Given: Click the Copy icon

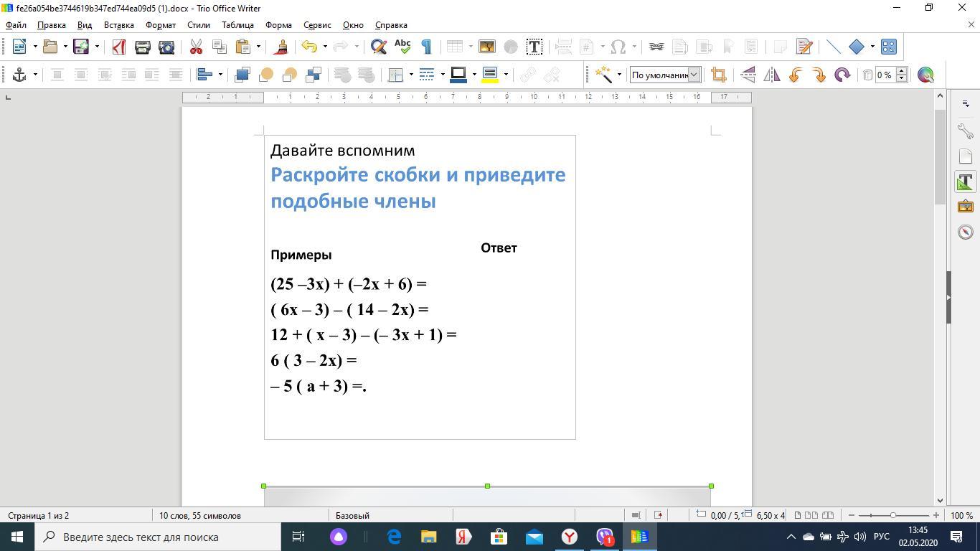Looking at the screenshot, I should (x=220, y=47).
